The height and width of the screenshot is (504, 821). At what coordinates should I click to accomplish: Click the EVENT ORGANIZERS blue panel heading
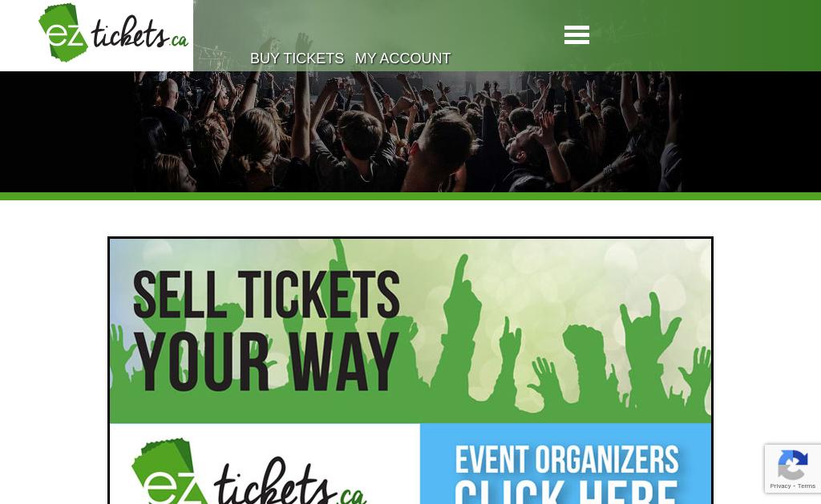click(x=567, y=459)
